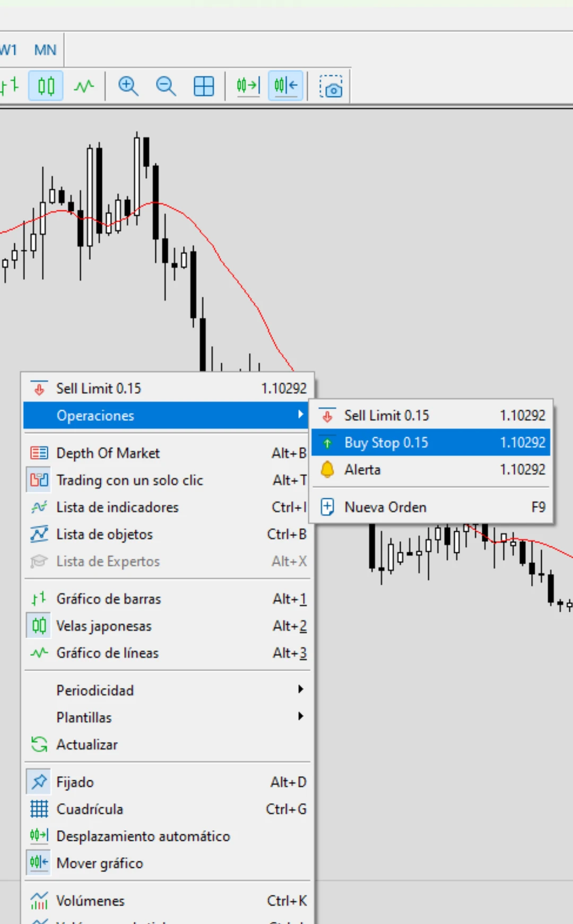Select Nueva Orden in submenu
Screen dimensions: 573x924
point(385,507)
